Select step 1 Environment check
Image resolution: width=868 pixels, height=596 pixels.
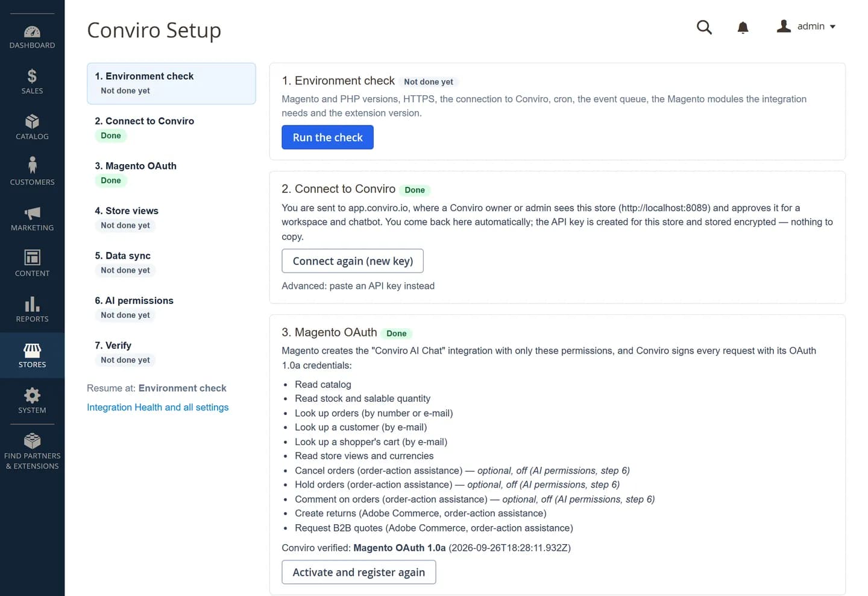point(171,83)
